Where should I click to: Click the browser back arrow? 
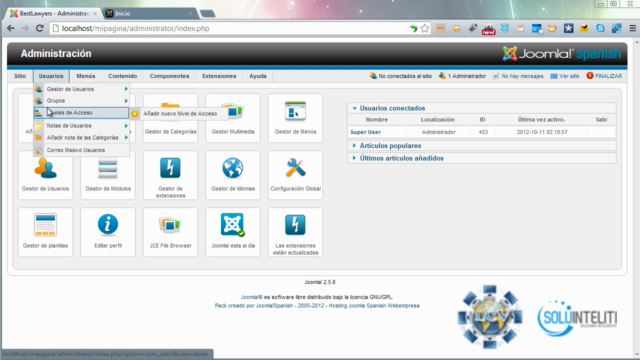pos(11,28)
